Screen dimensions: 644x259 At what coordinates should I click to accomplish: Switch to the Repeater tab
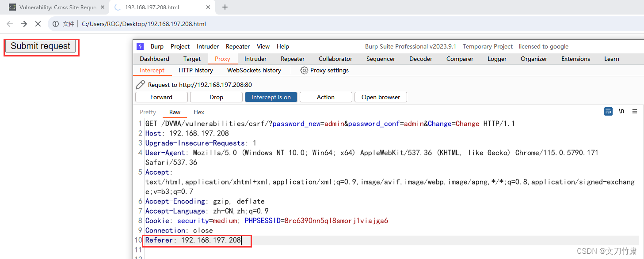(292, 59)
